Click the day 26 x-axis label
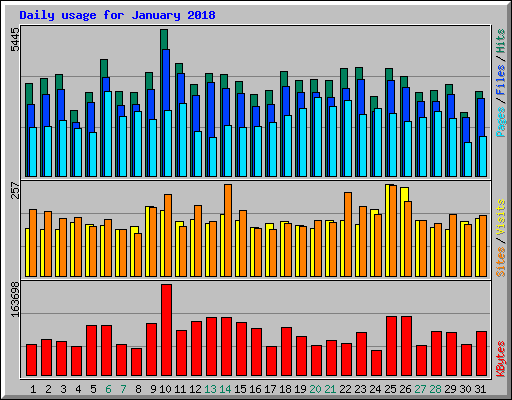 (x=405, y=389)
